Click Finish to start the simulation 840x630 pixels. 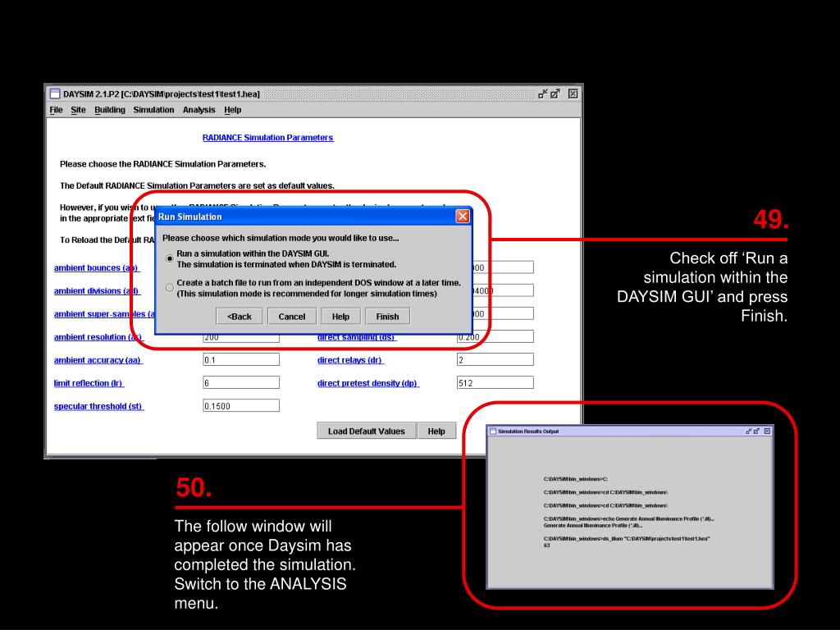pyautogui.click(x=387, y=317)
